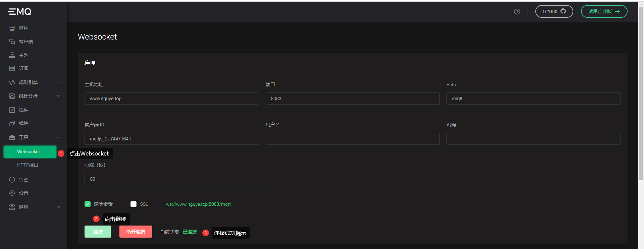Open the 主题 menu item
The height and width of the screenshot is (249, 644).
(x=34, y=55)
